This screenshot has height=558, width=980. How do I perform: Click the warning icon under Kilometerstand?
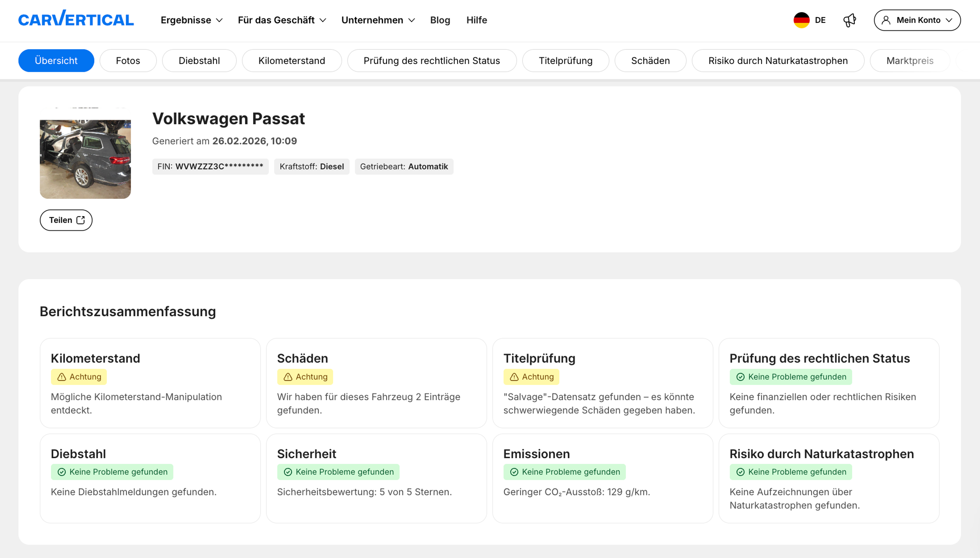61,377
